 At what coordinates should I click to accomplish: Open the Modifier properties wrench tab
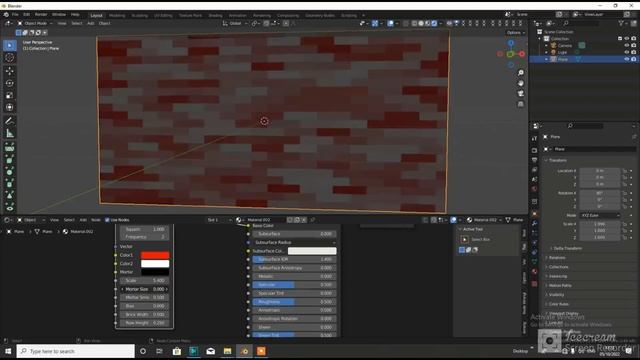point(534,223)
